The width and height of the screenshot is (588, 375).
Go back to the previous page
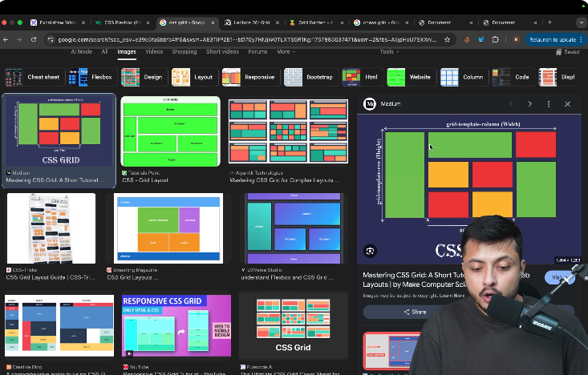pyautogui.click(x=6, y=39)
